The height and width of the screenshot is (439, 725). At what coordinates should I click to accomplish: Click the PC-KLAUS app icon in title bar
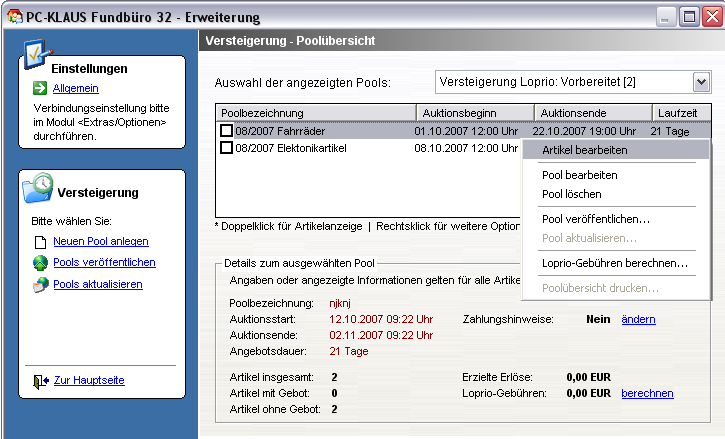point(12,16)
